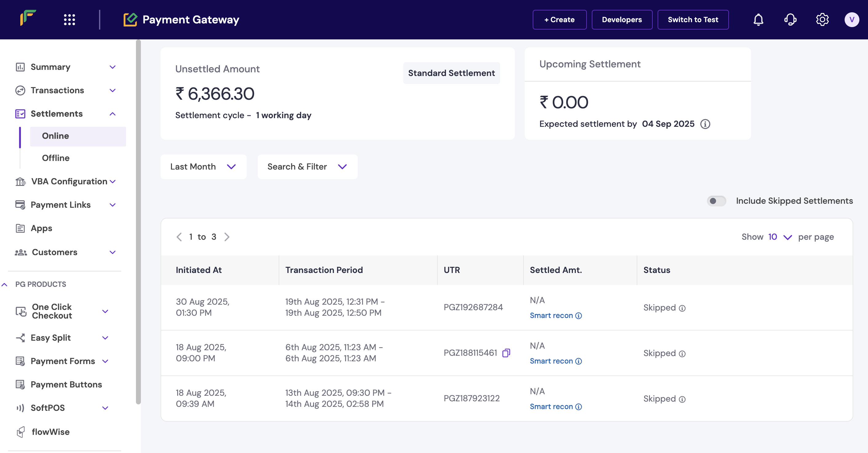
Task: Click the user avatar V icon
Action: coord(851,20)
